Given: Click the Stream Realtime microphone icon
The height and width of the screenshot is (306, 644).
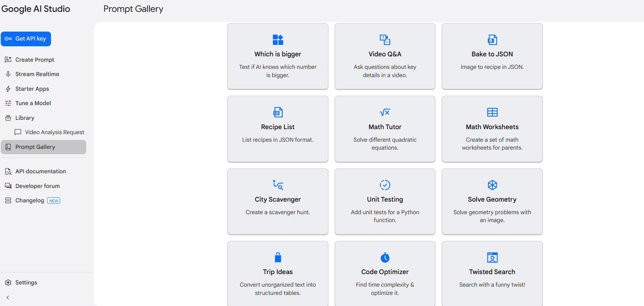Looking at the screenshot, I should tap(8, 74).
